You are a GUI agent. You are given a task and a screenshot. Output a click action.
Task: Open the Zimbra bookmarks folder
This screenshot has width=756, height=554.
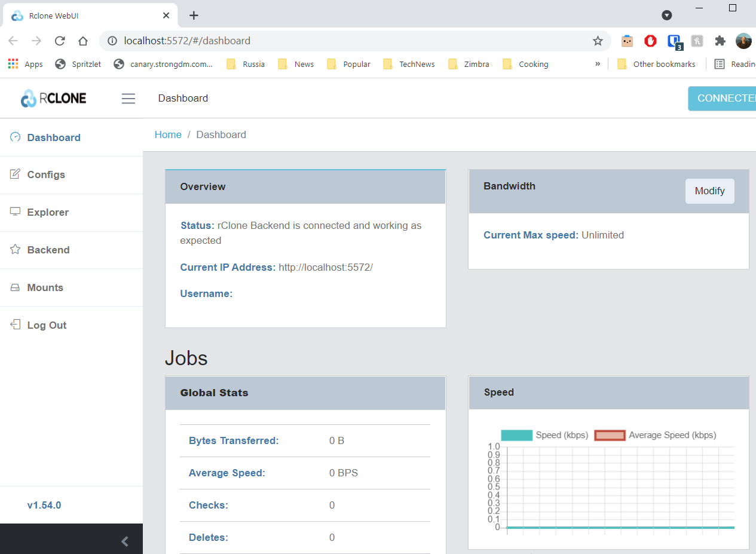click(469, 64)
